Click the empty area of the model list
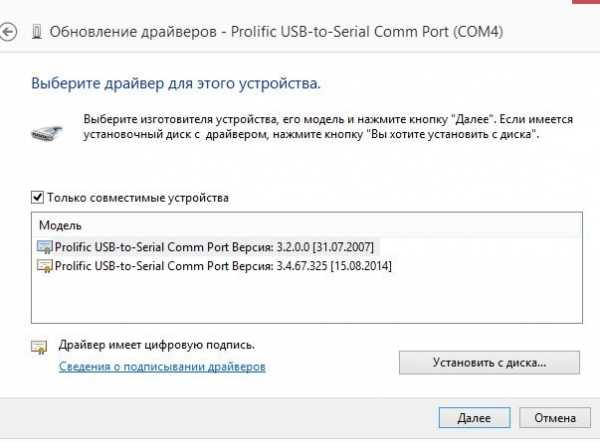600x442 pixels. tap(300, 300)
